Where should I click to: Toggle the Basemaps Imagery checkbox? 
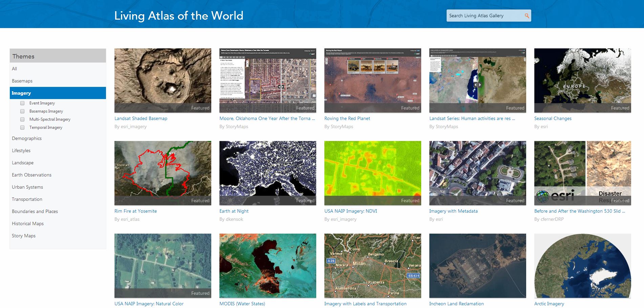pyautogui.click(x=22, y=111)
